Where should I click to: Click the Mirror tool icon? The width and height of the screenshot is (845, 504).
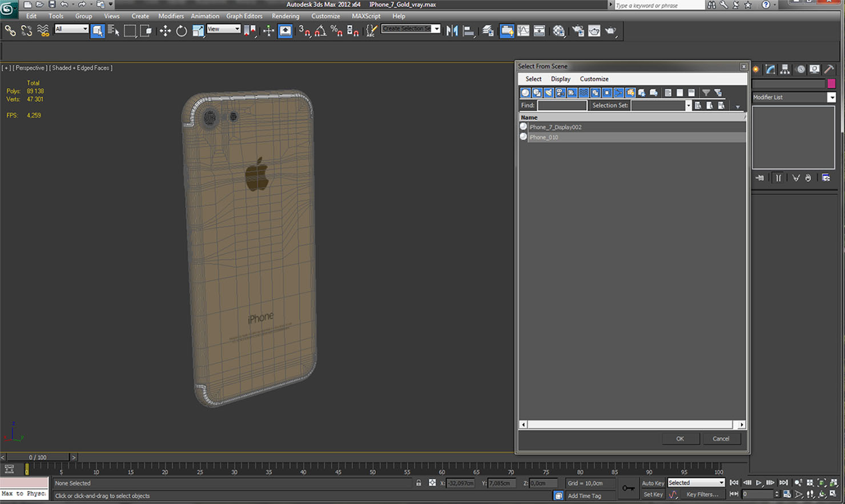(x=452, y=31)
